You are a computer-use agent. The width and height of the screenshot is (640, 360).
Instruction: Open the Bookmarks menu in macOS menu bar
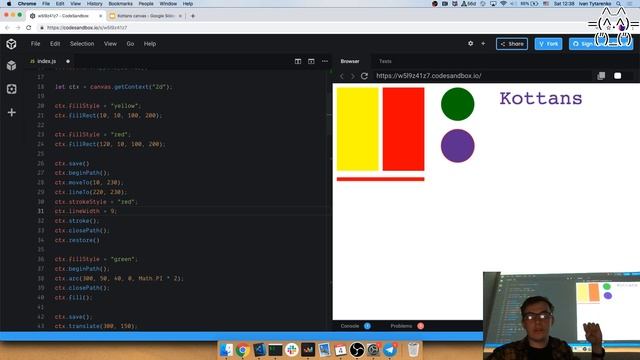(x=120, y=4)
